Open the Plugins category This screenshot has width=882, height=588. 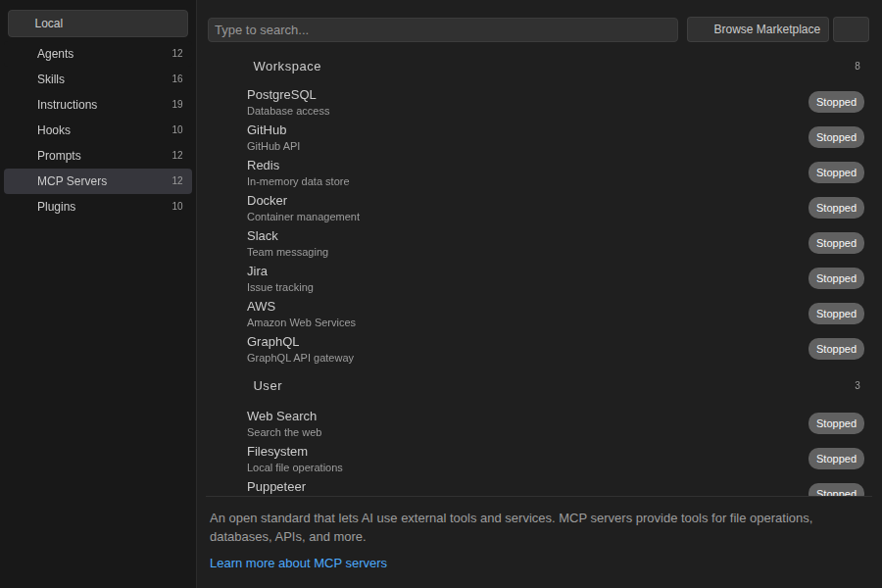click(98, 207)
